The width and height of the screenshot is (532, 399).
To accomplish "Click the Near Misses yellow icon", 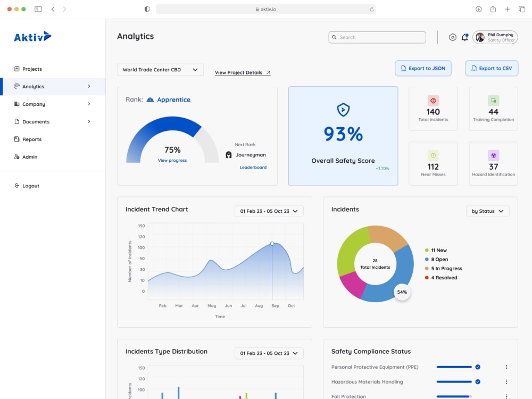I will 433,155.
